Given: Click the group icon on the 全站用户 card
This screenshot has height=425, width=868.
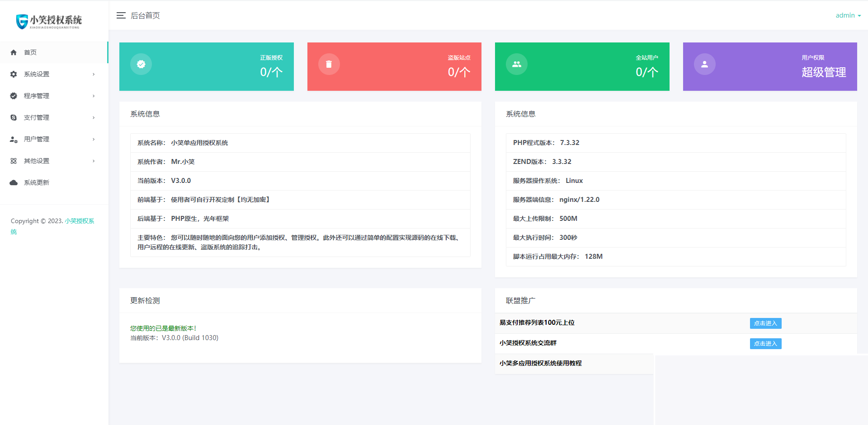Looking at the screenshot, I should pos(516,64).
